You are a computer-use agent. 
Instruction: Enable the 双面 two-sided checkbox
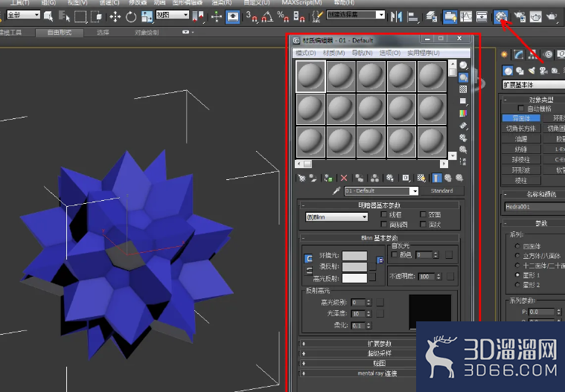coord(423,214)
